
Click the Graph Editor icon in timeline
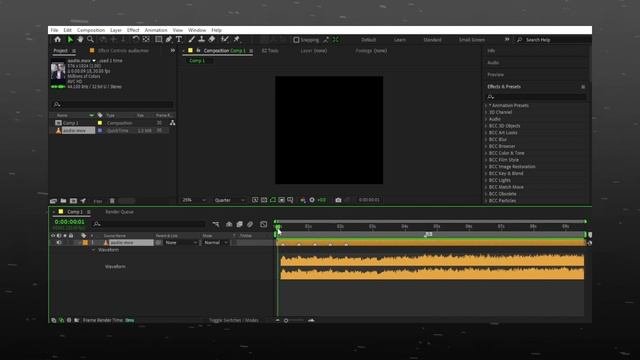point(263,224)
